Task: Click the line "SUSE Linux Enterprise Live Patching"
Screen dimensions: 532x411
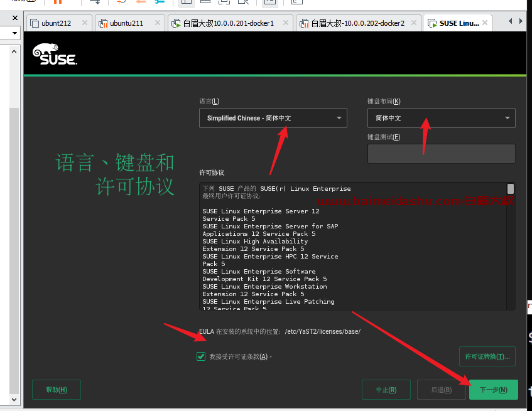Action: 268,302
